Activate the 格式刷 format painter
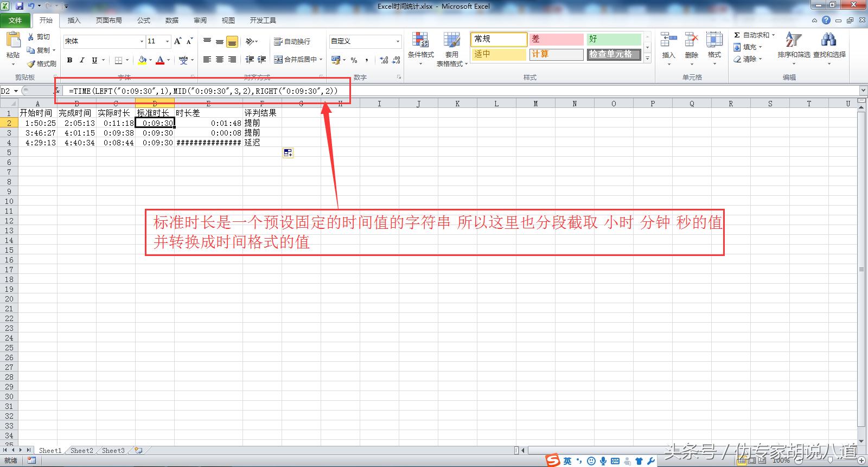Viewport: 868px width, 467px height. (42, 63)
